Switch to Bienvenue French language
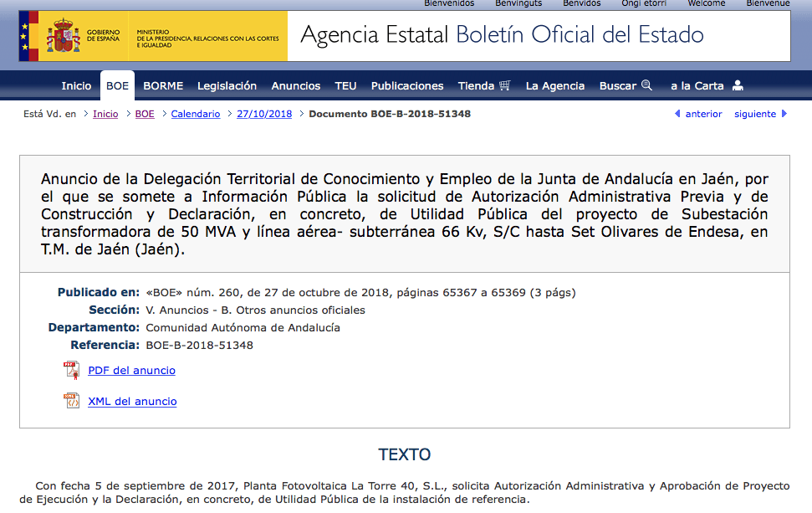This screenshot has height=513, width=812. [x=768, y=3]
